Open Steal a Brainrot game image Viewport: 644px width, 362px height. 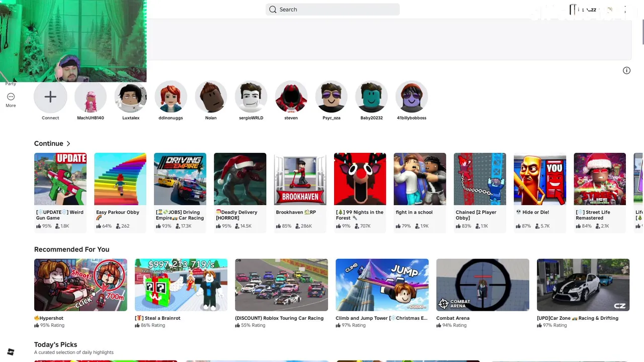(x=181, y=285)
